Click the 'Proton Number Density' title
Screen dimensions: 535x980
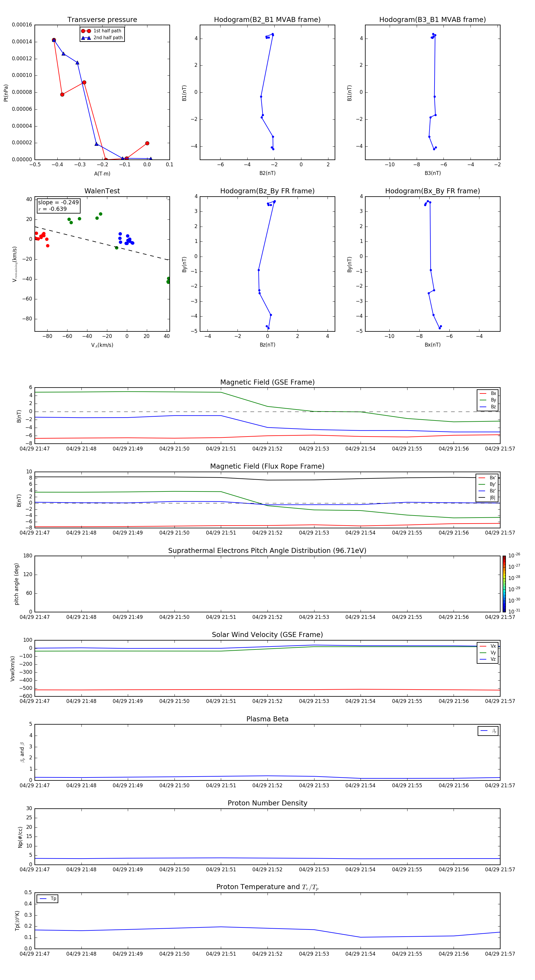coord(267,803)
